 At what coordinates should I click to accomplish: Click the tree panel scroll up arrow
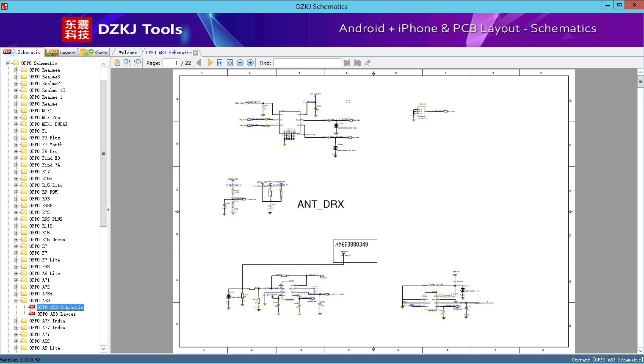pos(103,64)
